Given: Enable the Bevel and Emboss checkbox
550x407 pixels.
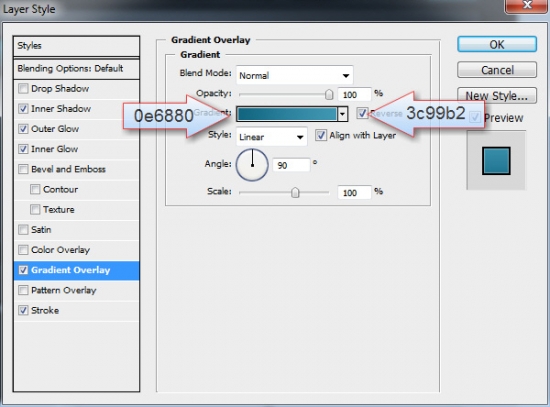Looking at the screenshot, I should (23, 169).
